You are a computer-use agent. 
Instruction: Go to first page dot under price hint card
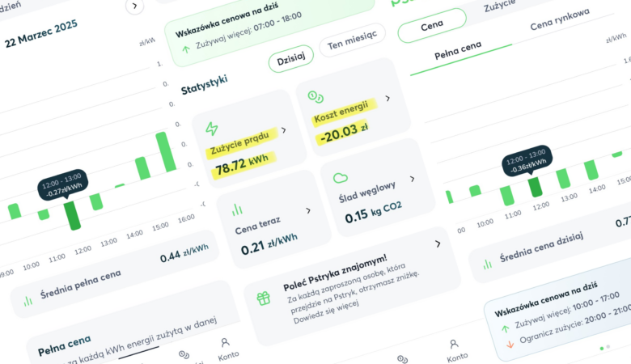coord(602,349)
